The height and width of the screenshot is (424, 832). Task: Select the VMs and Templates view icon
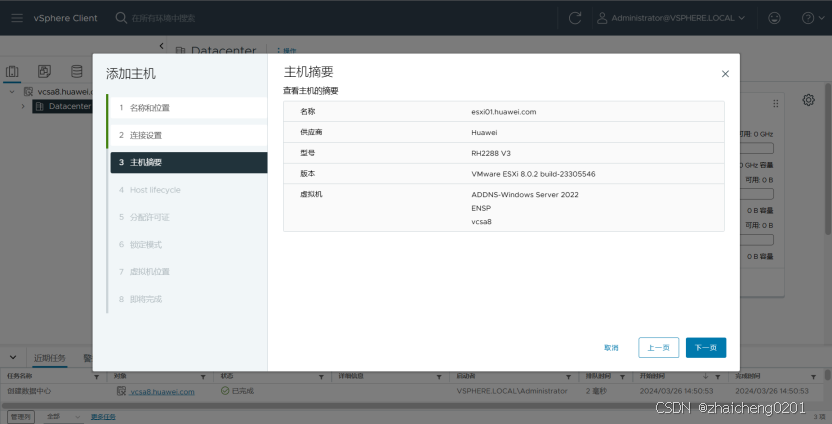[x=44, y=71]
